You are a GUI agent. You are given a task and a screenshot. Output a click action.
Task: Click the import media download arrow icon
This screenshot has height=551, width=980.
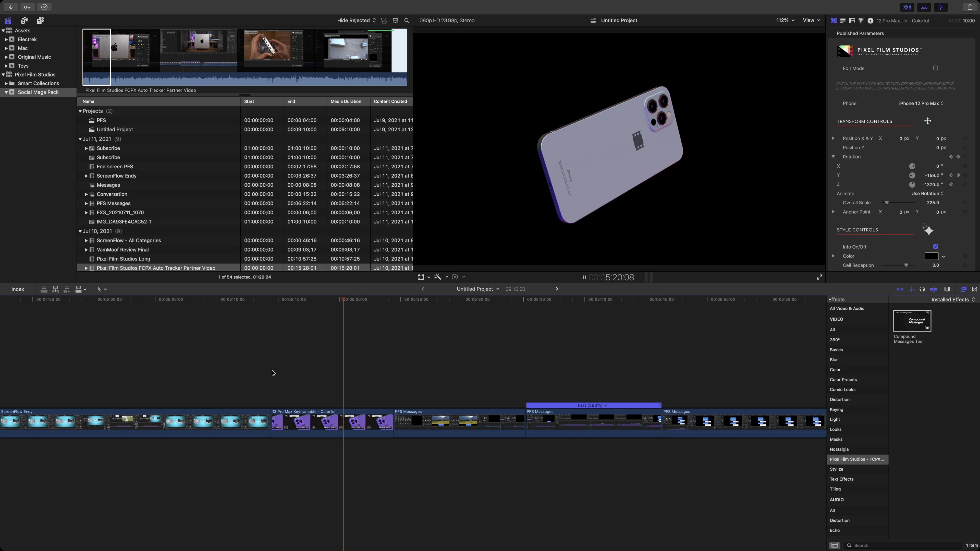pos(10,7)
